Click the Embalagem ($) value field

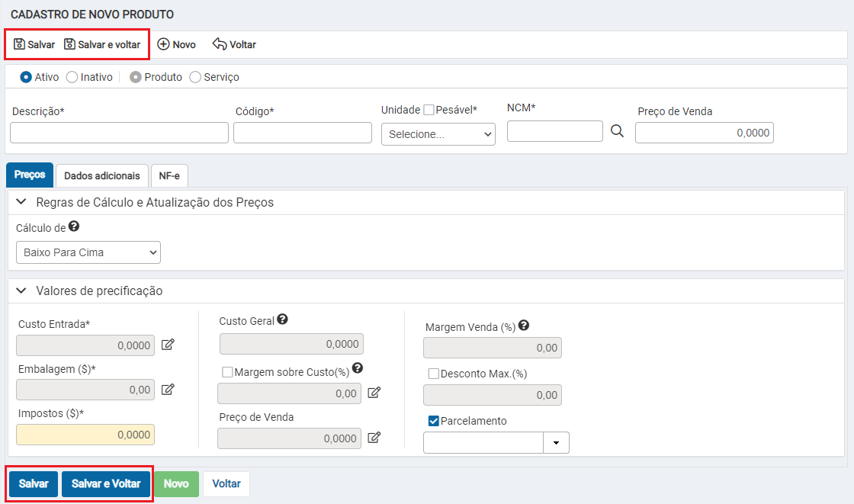coord(85,390)
